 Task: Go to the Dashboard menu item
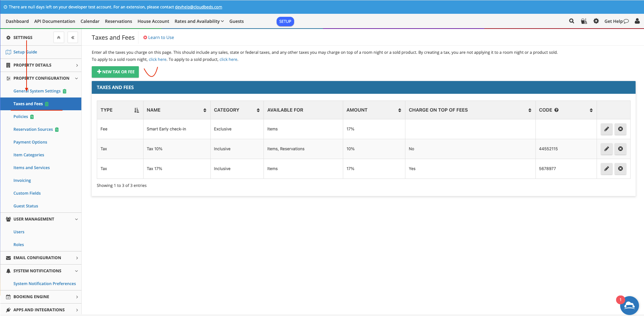[17, 21]
